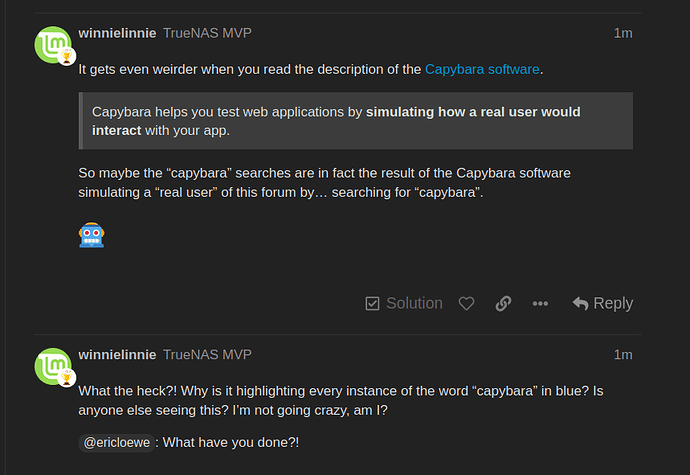Click the trophy badge on first avatar
The width and height of the screenshot is (690, 475).
(67, 56)
